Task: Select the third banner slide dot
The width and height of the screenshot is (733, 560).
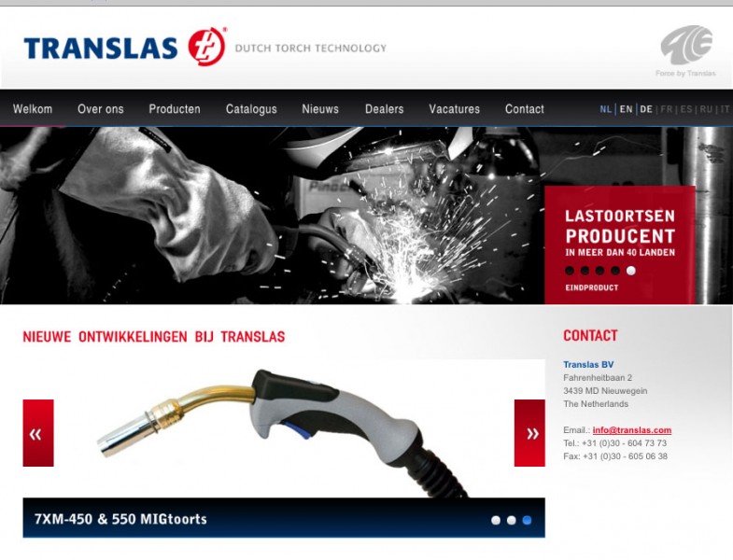Action: point(600,271)
